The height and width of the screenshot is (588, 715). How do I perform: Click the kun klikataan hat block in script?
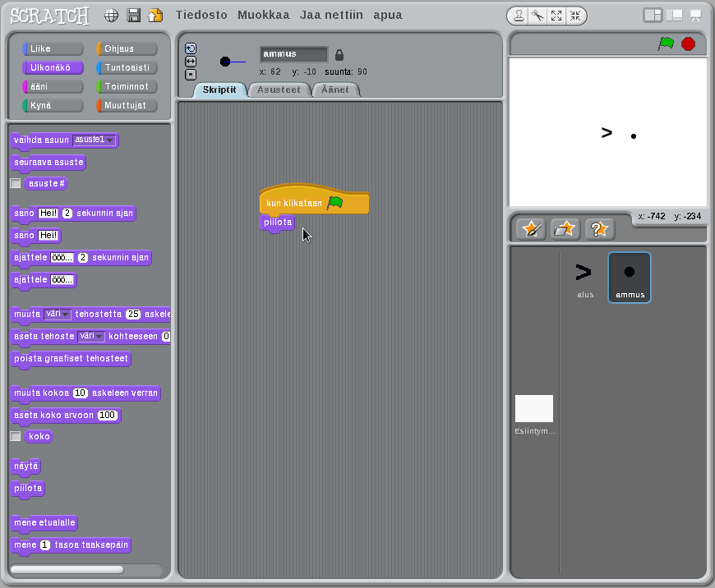314,200
